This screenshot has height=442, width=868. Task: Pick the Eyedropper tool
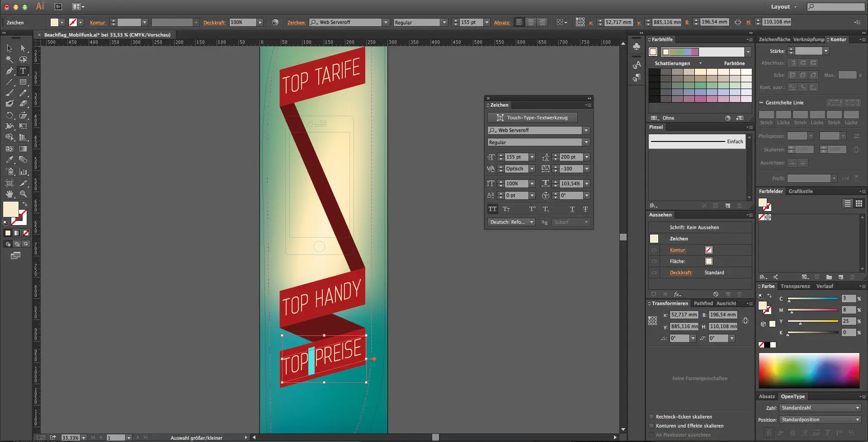9,160
